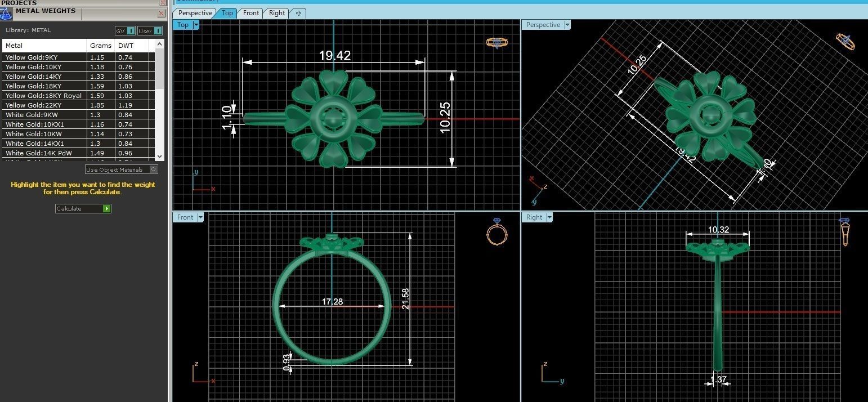Select Yellow Gold:14KY row
Screen dimensions: 868x402
[78, 77]
